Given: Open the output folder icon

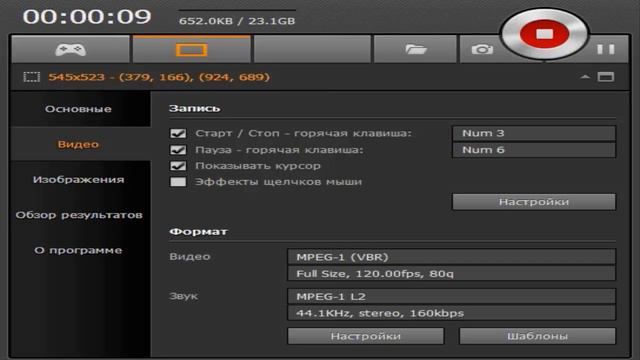Looking at the screenshot, I should [415, 49].
